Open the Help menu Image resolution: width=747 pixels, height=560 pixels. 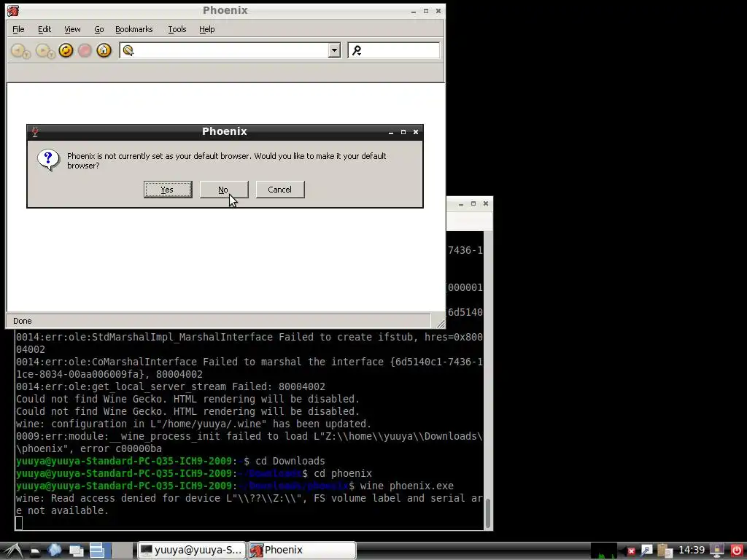(x=206, y=29)
